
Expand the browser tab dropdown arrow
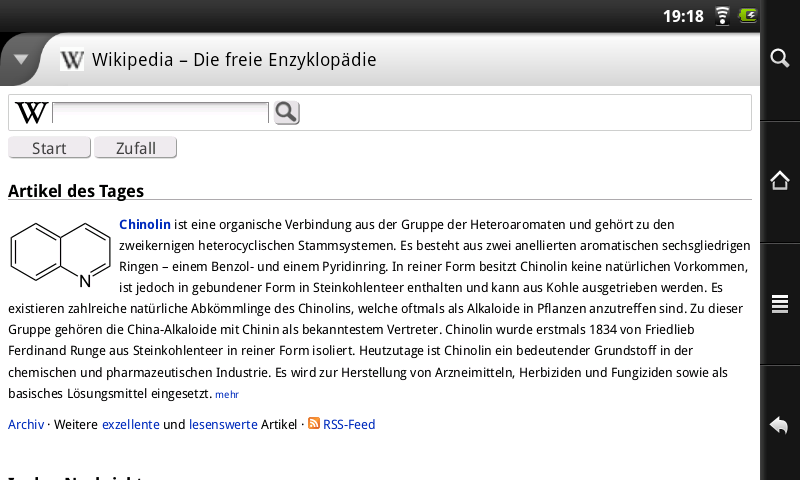coord(19,59)
